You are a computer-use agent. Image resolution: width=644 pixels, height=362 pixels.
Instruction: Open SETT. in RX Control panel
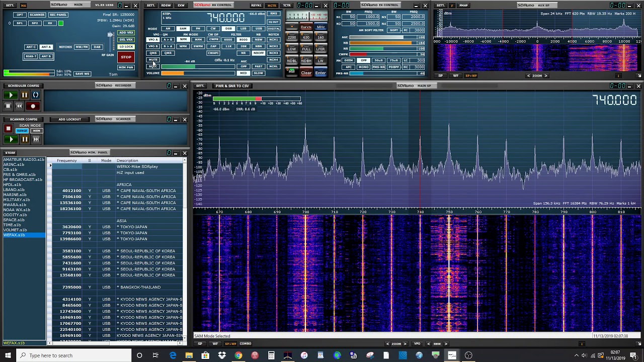coord(151,6)
